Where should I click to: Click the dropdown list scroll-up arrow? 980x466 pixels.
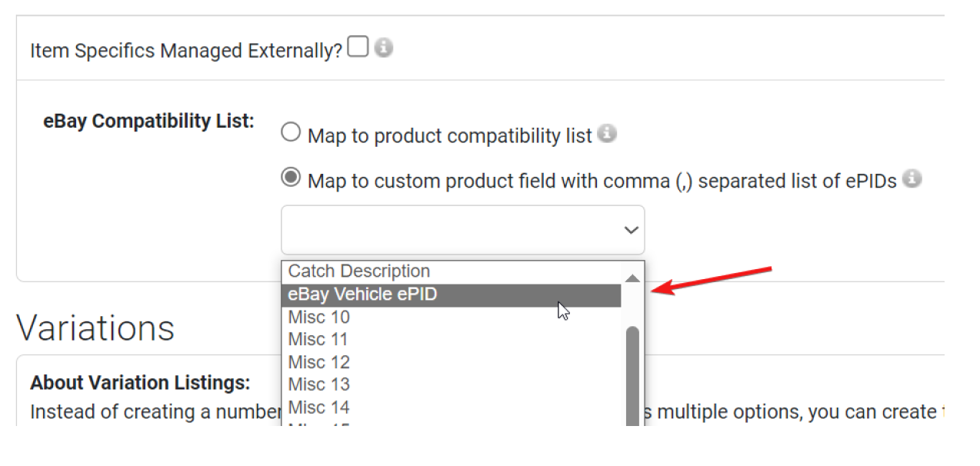pos(632,278)
